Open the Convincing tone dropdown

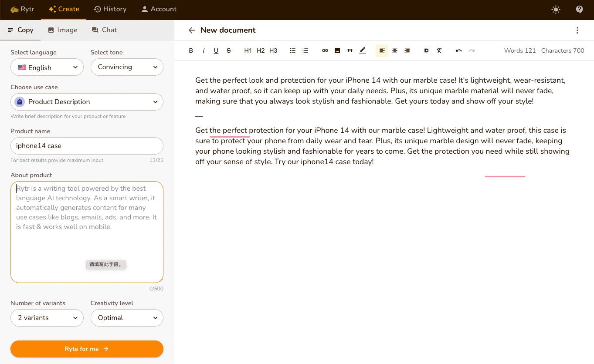127,67
